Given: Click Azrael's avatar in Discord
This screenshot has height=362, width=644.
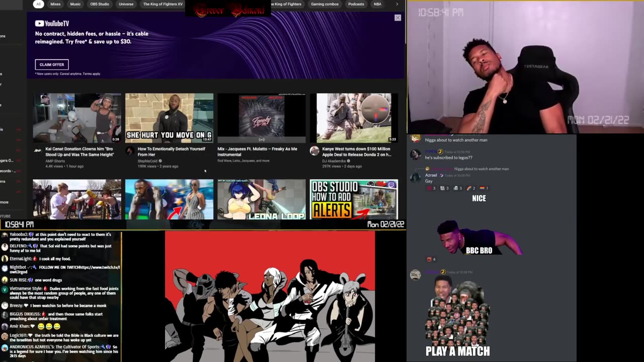Looking at the screenshot, I should 415,177.
